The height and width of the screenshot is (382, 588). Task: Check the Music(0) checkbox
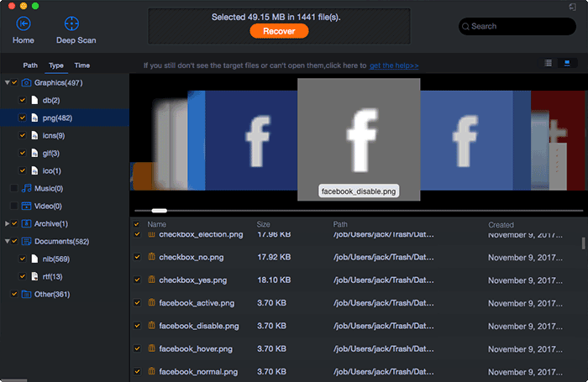tap(14, 188)
